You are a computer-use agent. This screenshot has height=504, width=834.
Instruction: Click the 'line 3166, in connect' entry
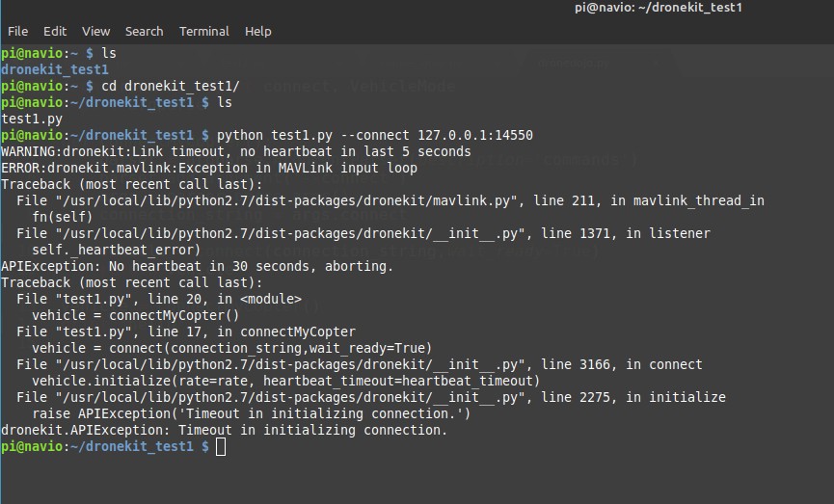click(x=360, y=364)
